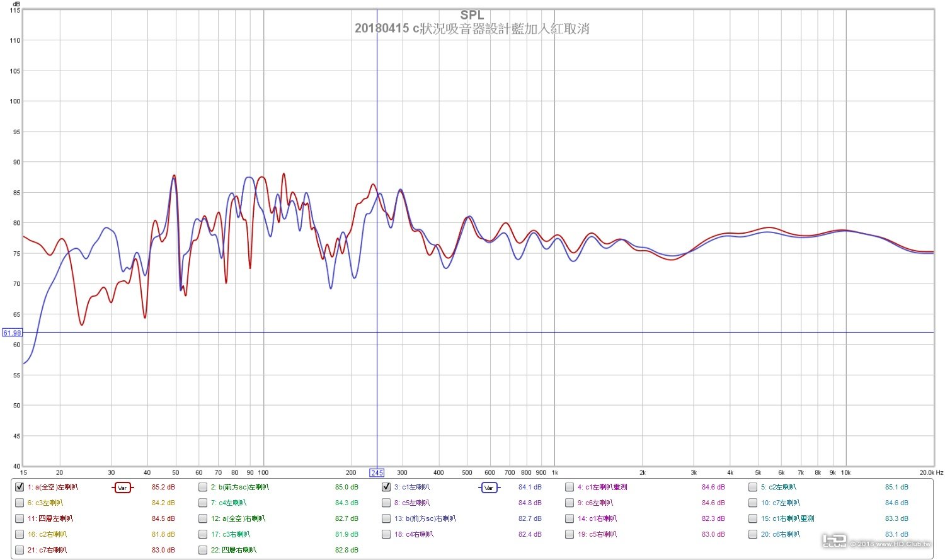The image size is (945, 560).
Task: Click the 245 Hz cursor frequency readout
Action: [x=377, y=472]
